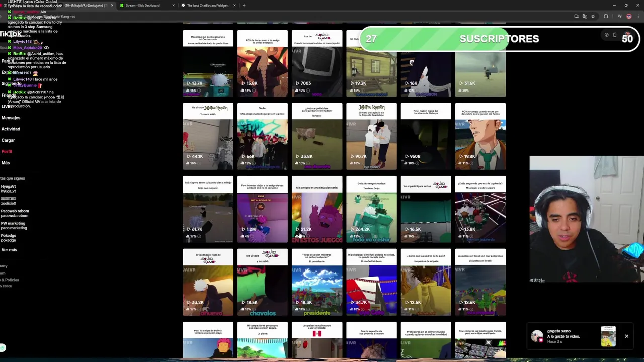Go to Perfil in the TikTok sidebar
The height and width of the screenshot is (362, 644).
click(x=7, y=151)
